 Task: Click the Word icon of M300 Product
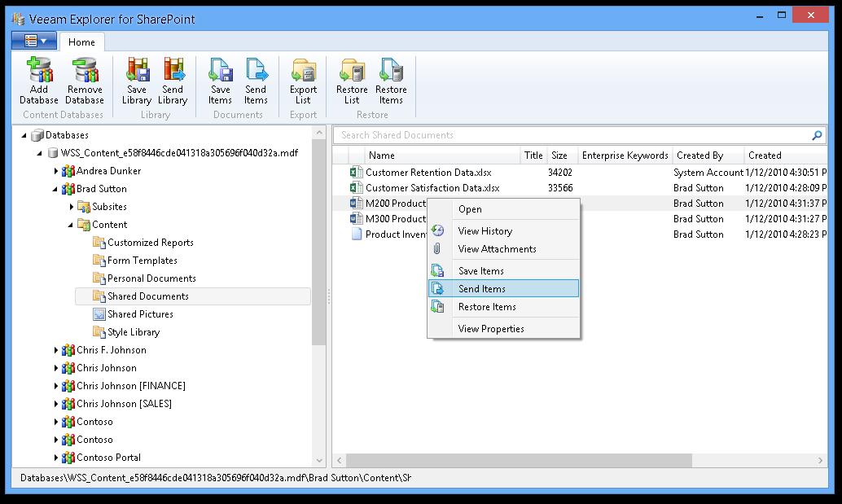point(356,219)
